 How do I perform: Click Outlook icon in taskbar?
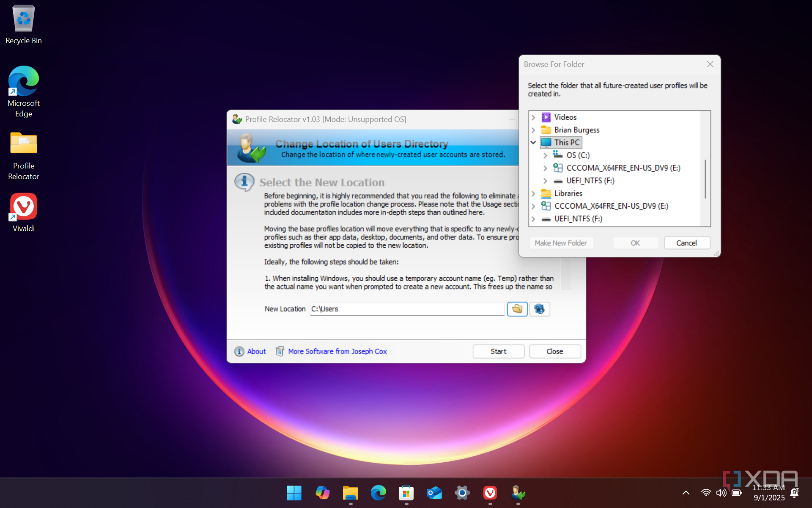tap(434, 493)
